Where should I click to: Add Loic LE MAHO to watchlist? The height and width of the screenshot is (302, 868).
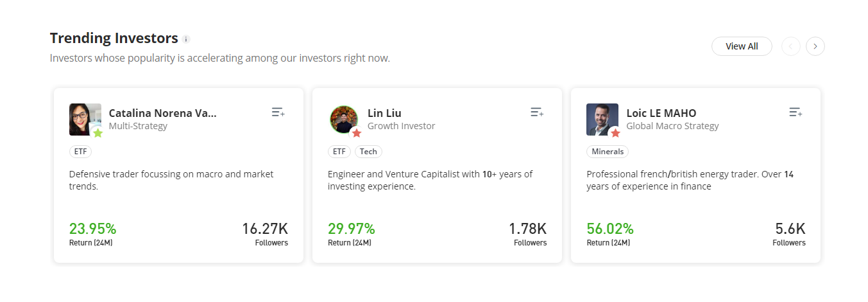[796, 112]
